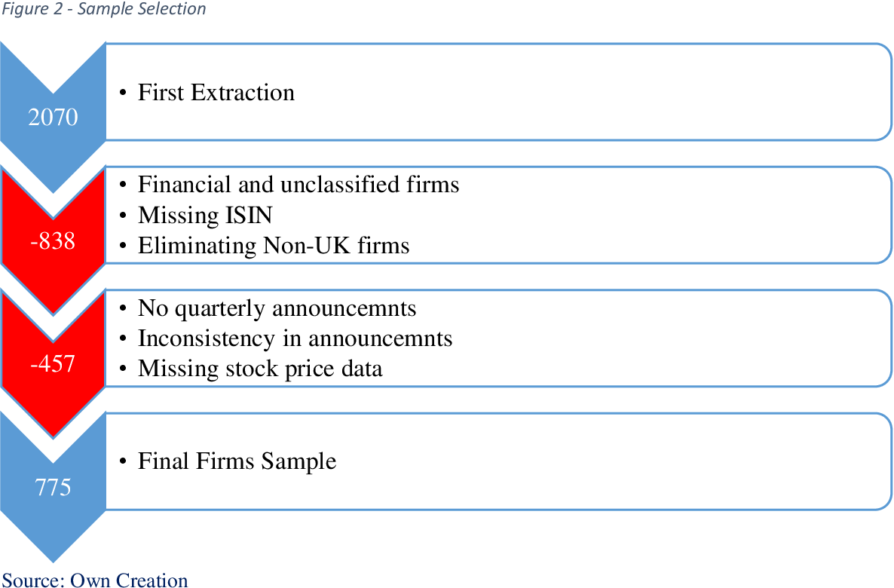Click the -457 number label
The height and width of the screenshot is (588, 894).
[x=53, y=363]
